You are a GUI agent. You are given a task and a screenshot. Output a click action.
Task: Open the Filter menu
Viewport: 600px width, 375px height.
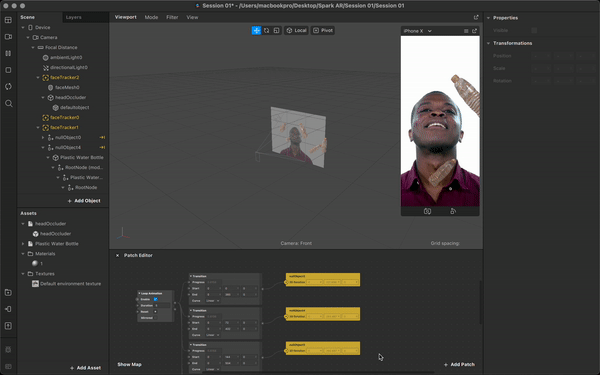172,17
